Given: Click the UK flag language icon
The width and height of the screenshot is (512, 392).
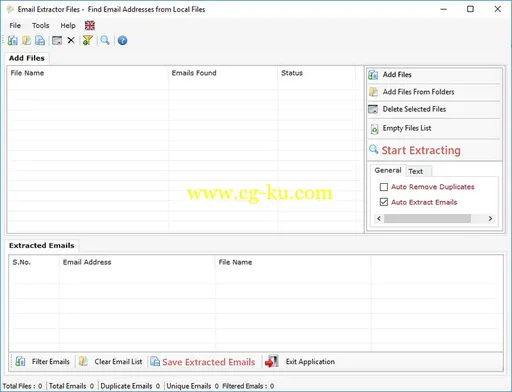Looking at the screenshot, I should [90, 25].
